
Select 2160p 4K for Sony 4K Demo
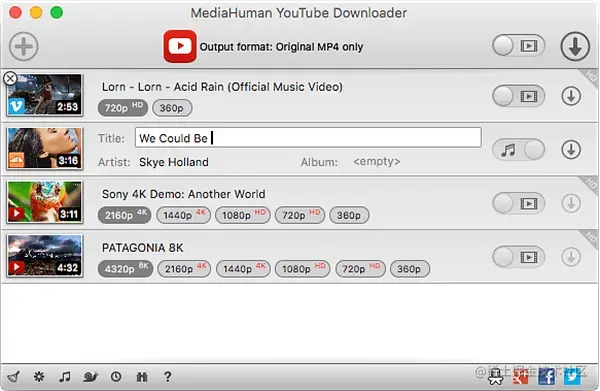[124, 215]
